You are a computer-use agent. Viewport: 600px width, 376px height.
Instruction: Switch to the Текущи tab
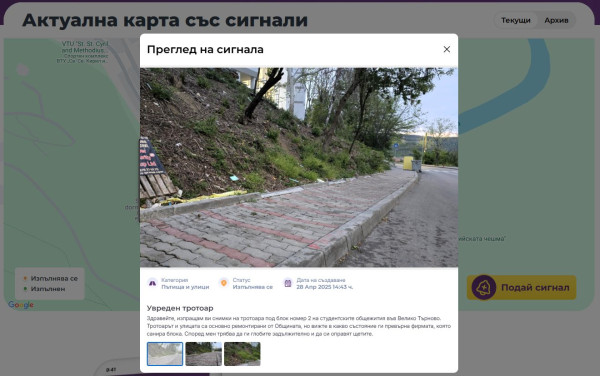pyautogui.click(x=515, y=20)
